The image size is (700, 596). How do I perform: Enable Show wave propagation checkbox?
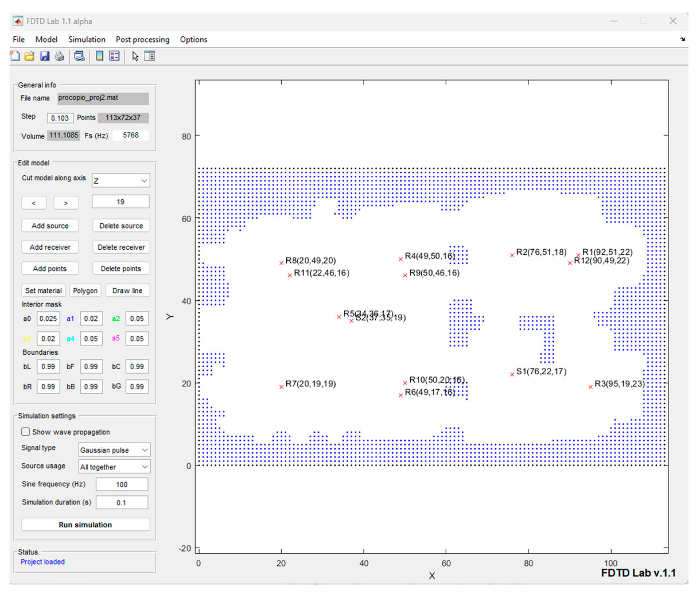(x=26, y=432)
